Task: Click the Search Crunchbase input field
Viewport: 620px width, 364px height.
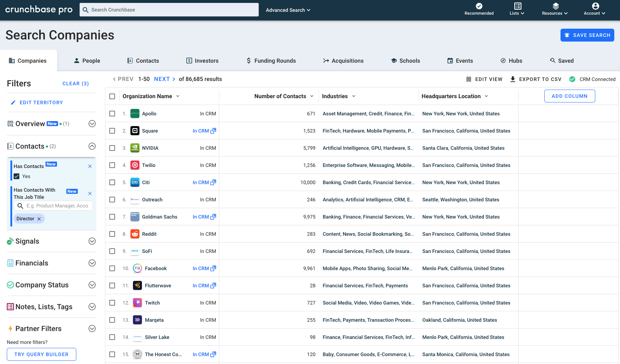Action: [x=169, y=10]
